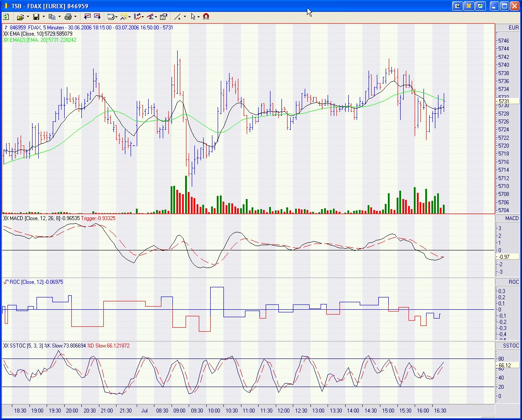Click the plug connector title bar icon
The image size is (522, 420).
pyautogui.click(x=458, y=6)
